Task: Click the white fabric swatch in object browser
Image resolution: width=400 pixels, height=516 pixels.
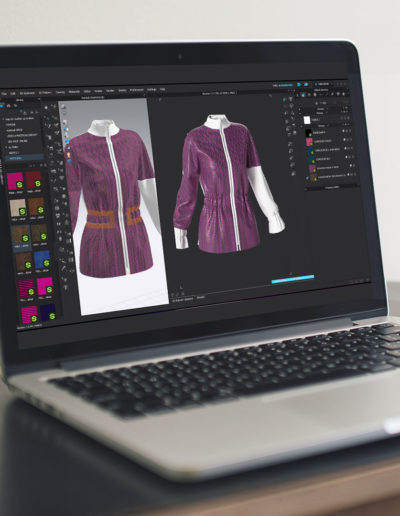Action: pyautogui.click(x=307, y=120)
